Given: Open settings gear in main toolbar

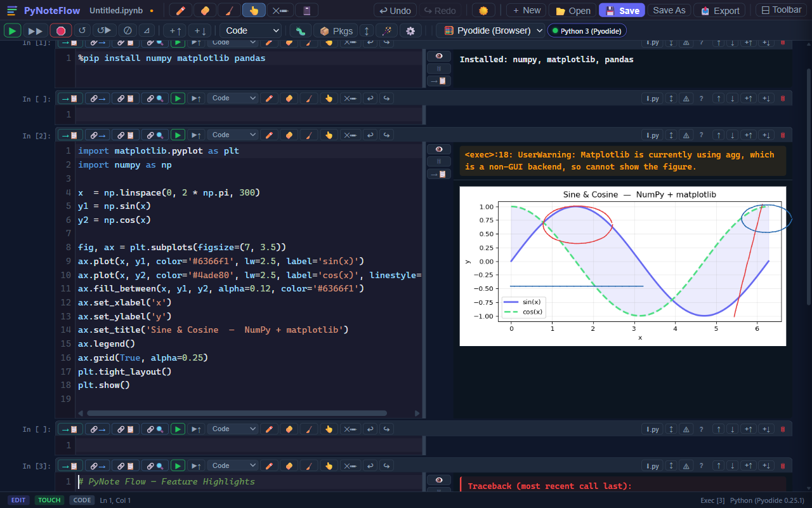Looking at the screenshot, I should pos(410,30).
